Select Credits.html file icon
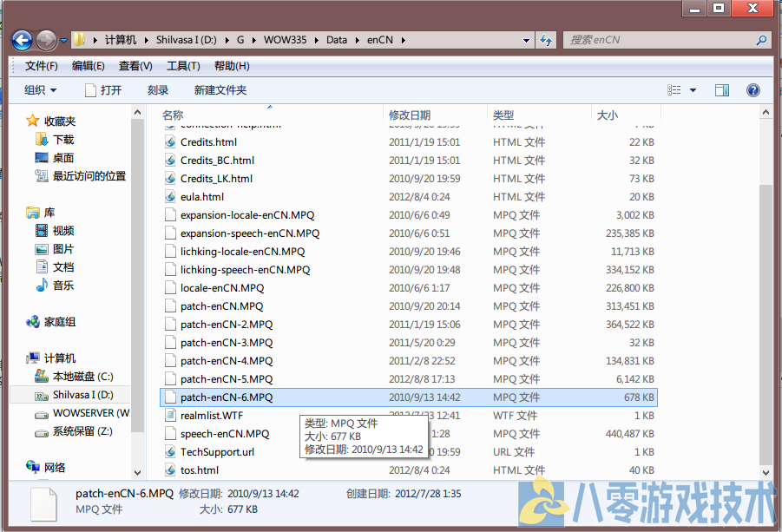 click(x=171, y=142)
